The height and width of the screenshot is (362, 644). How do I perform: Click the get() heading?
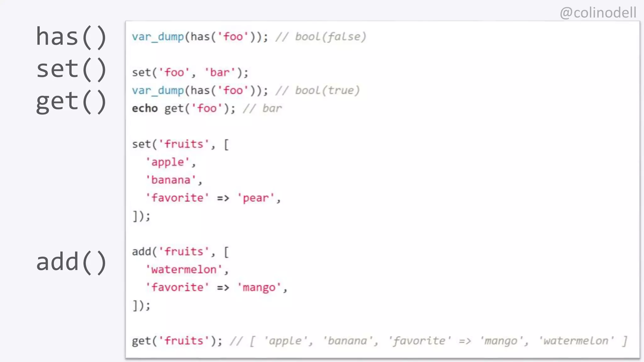[71, 101]
